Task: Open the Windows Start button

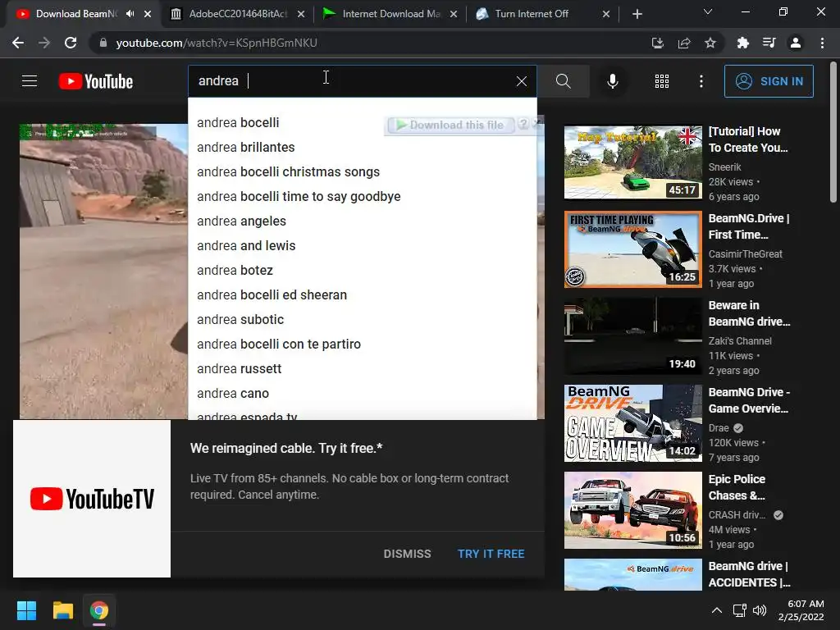Action: (x=26, y=610)
